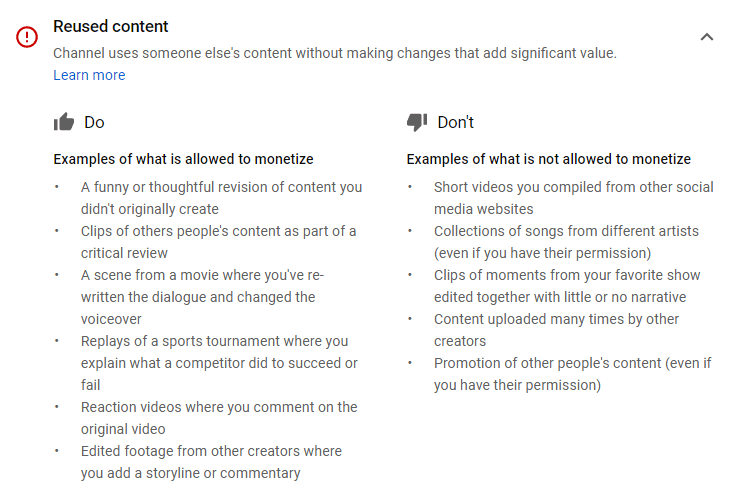Click the thumbs down Don't icon
Image resolution: width=729 pixels, height=488 pixels.
click(x=417, y=122)
